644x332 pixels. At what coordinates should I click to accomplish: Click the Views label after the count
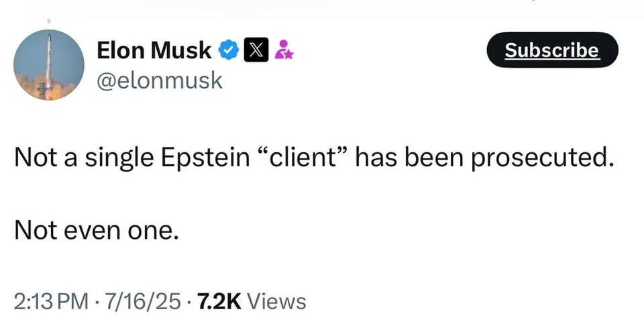coord(276,302)
